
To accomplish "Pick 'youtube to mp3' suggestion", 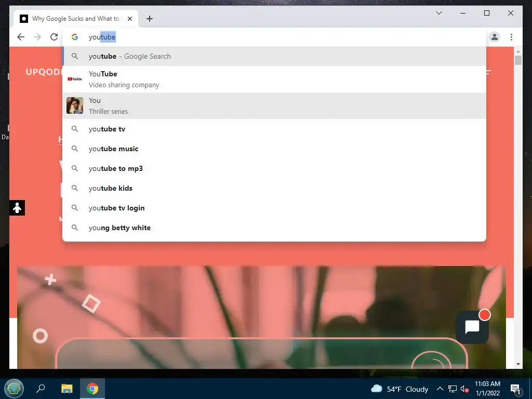I will 274,168.
